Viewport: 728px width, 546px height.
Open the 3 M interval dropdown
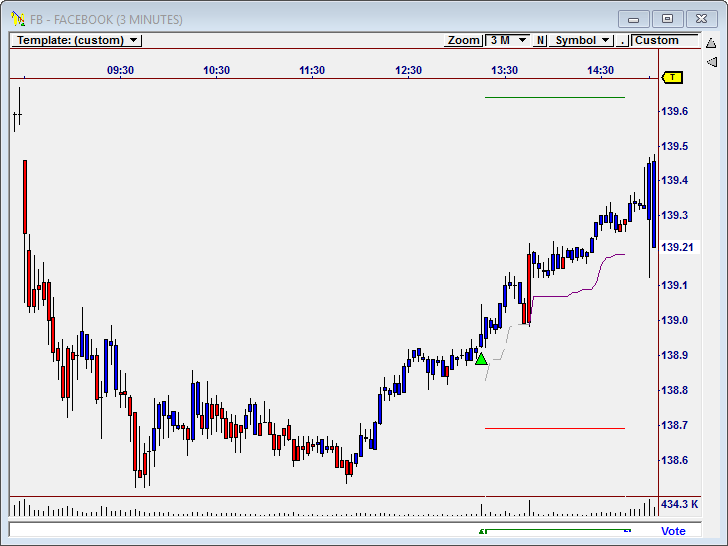[x=508, y=40]
